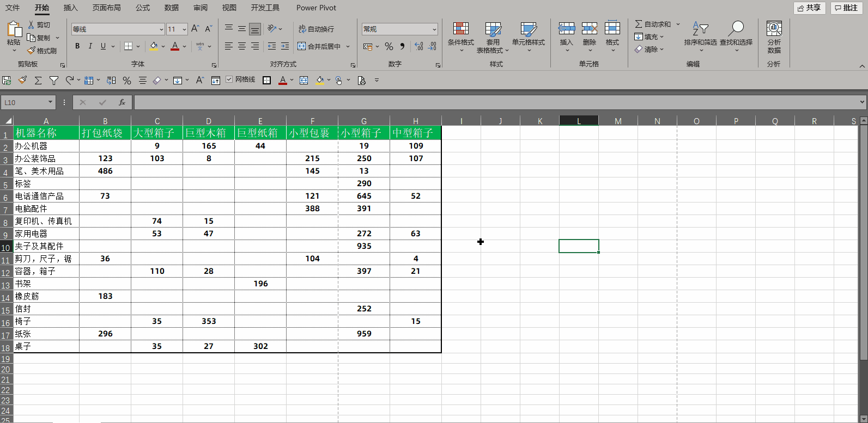Click the 条件格式 conditional formatting icon

click(x=460, y=29)
